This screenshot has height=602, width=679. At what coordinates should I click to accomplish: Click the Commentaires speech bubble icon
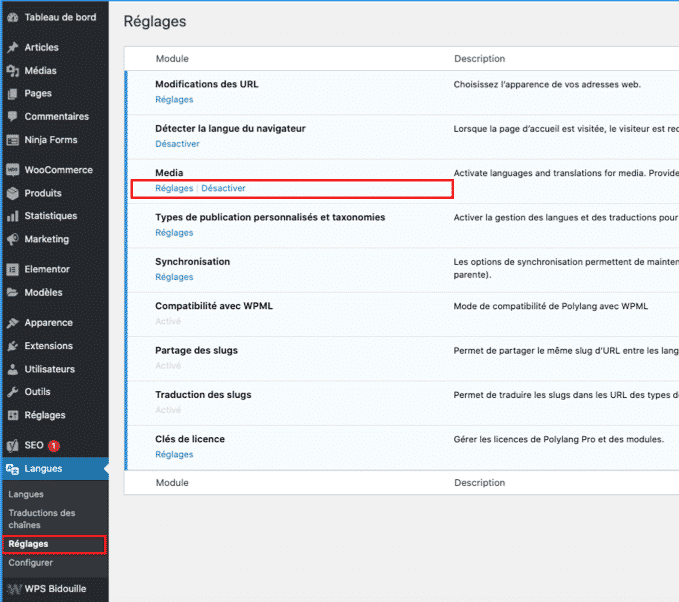(13, 117)
